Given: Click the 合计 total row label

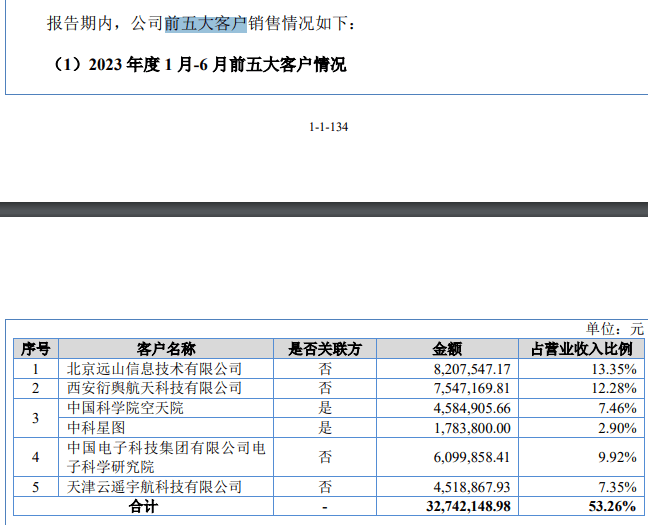Looking at the screenshot, I should pyautogui.click(x=143, y=506).
